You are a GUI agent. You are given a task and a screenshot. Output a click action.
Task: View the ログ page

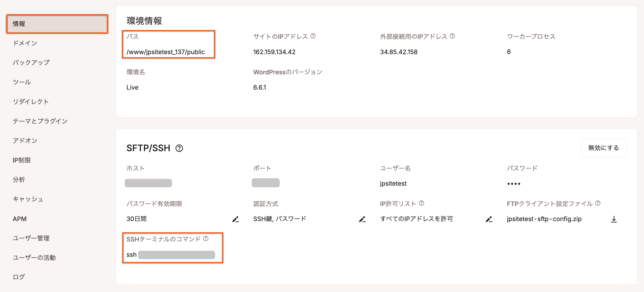coord(19,277)
